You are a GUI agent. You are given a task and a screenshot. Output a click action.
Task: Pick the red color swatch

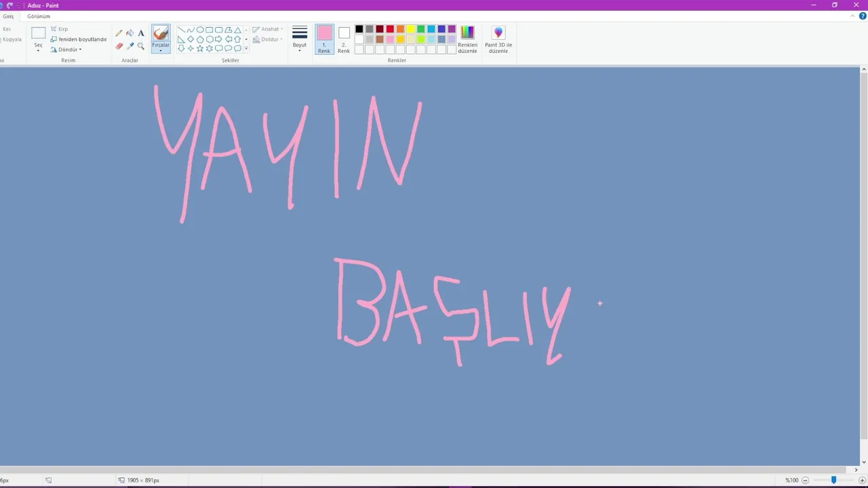(390, 29)
